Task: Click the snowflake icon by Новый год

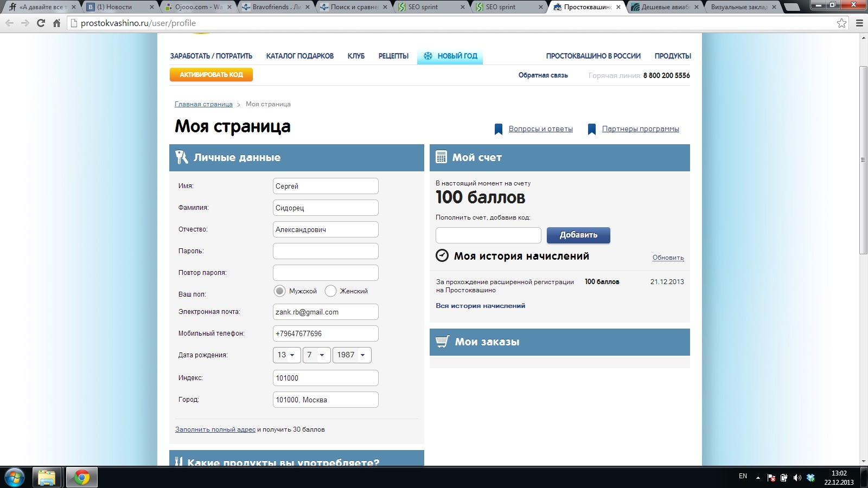Action: click(428, 56)
